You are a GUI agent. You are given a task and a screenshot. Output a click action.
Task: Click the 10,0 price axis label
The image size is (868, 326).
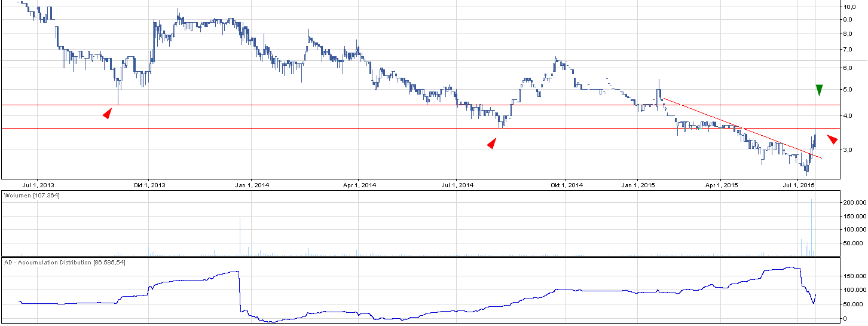[x=851, y=7]
